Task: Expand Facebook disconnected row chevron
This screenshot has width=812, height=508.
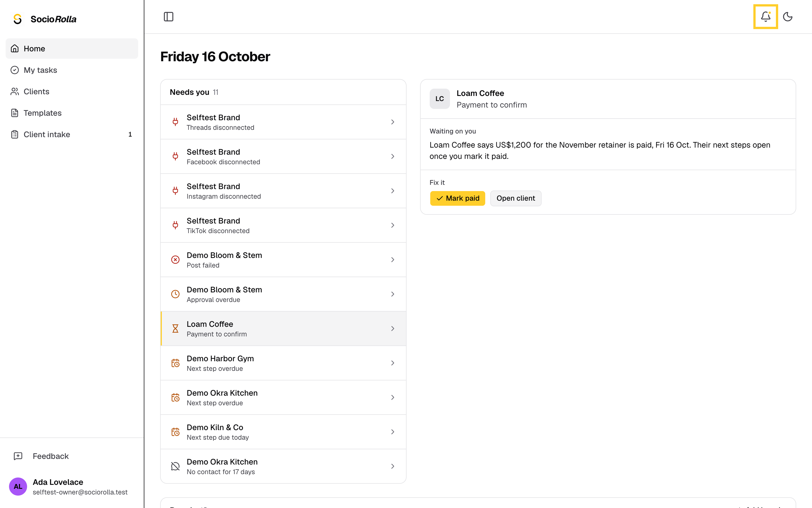Action: pyautogui.click(x=392, y=156)
